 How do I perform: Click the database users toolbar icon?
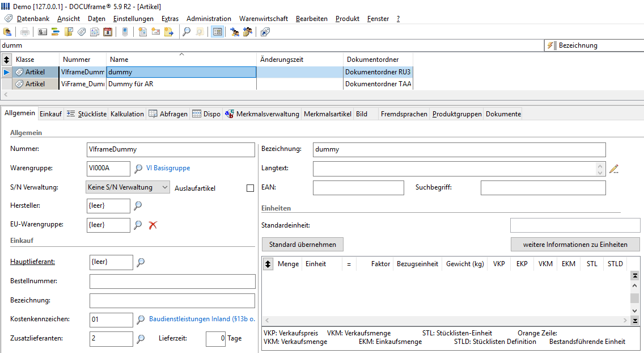[7, 32]
